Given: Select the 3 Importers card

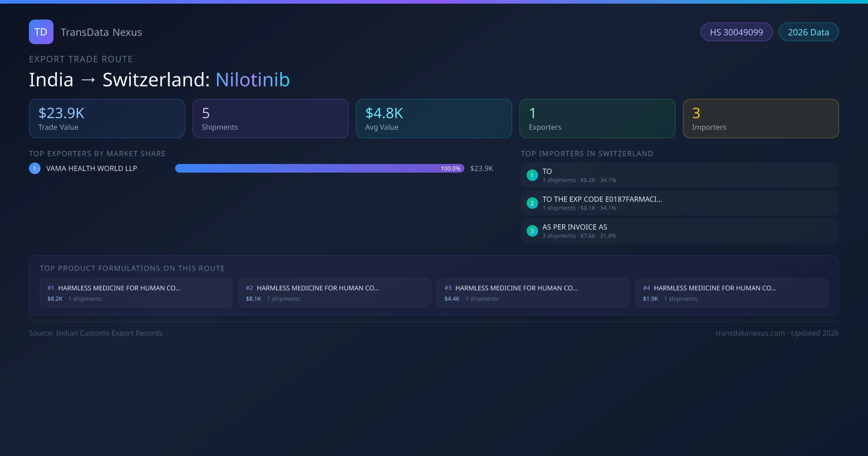Looking at the screenshot, I should (761, 119).
